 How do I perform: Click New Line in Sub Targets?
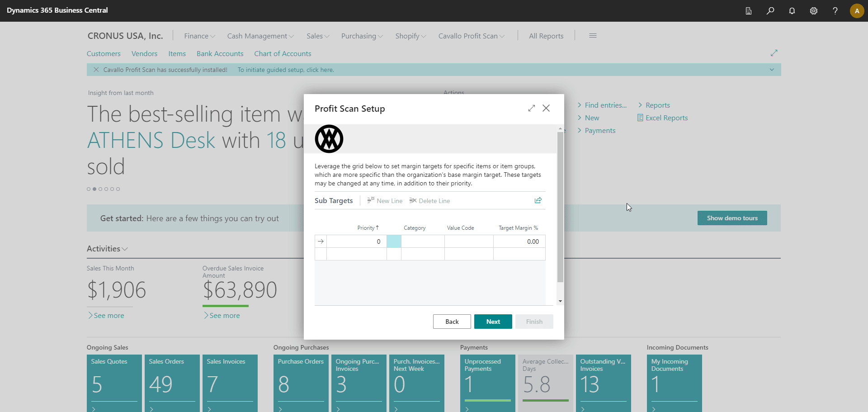(x=385, y=201)
